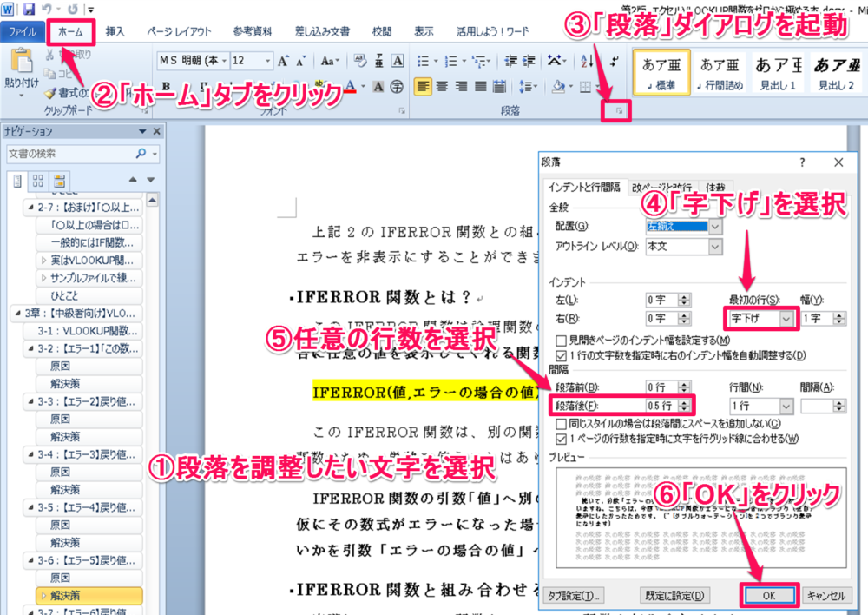
Task: Click the align left paragraph icon
Action: (x=421, y=86)
